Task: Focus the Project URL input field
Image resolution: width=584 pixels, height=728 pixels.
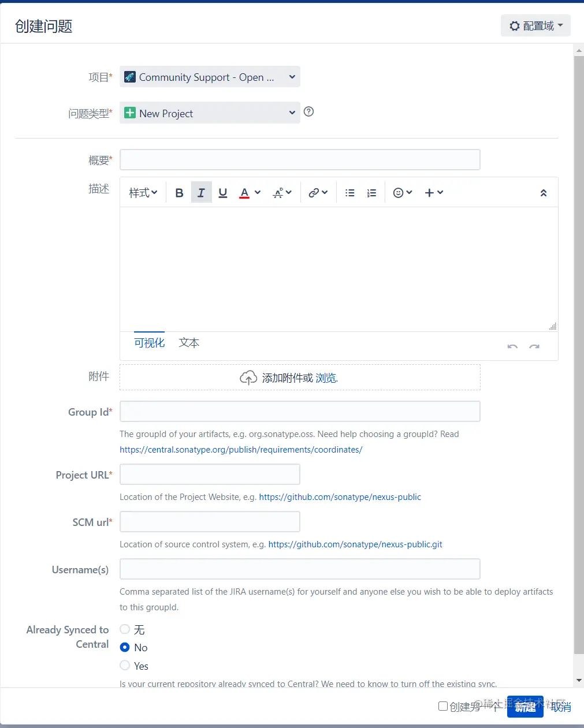Action: point(210,475)
